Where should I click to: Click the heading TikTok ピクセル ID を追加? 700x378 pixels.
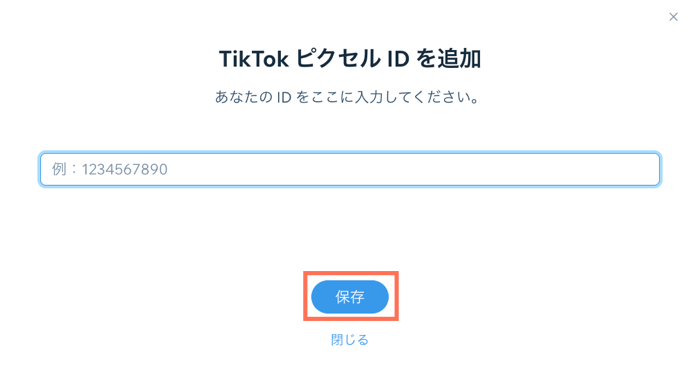(x=350, y=59)
